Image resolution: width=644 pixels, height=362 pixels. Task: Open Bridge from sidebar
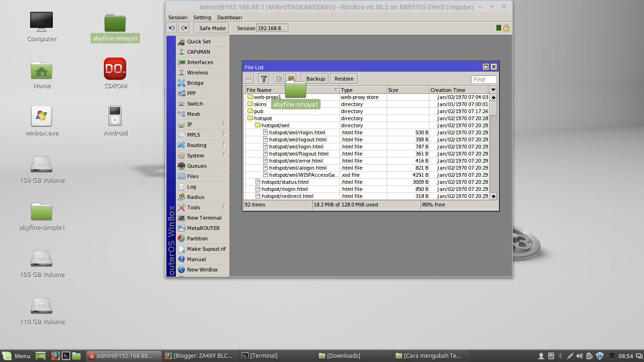[x=203, y=83]
